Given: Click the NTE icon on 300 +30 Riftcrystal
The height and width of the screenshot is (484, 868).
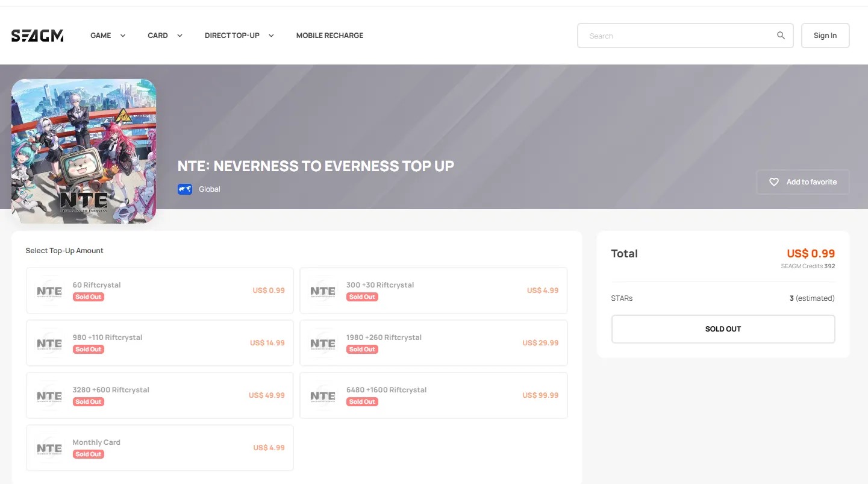Looking at the screenshot, I should pos(323,291).
